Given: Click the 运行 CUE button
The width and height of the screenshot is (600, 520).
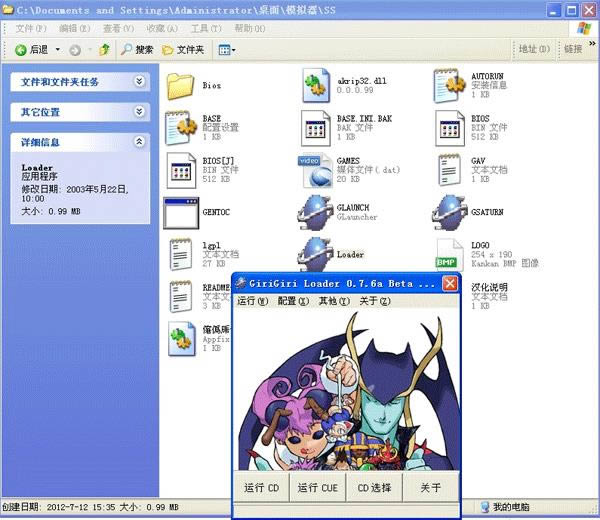Looking at the screenshot, I should tap(318, 487).
